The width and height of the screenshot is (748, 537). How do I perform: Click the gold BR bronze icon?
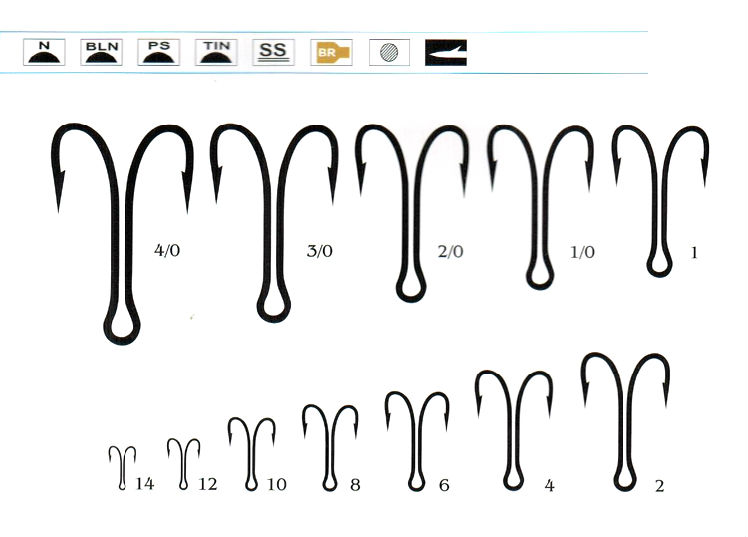[331, 52]
